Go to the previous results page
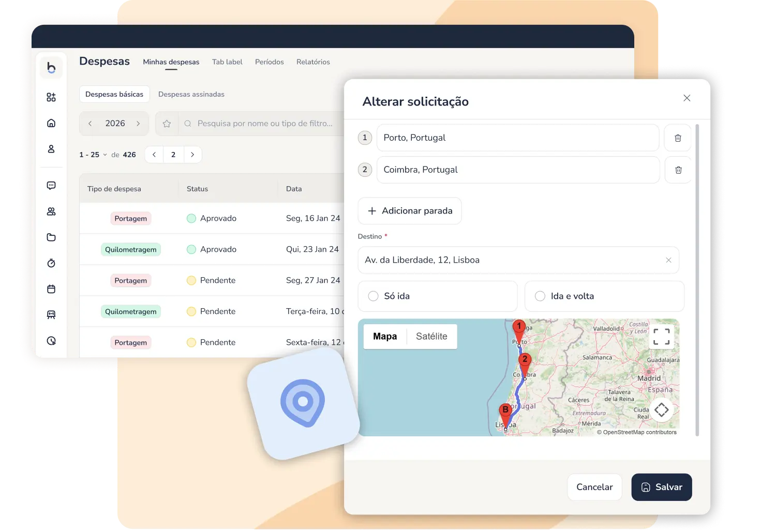 pos(154,155)
